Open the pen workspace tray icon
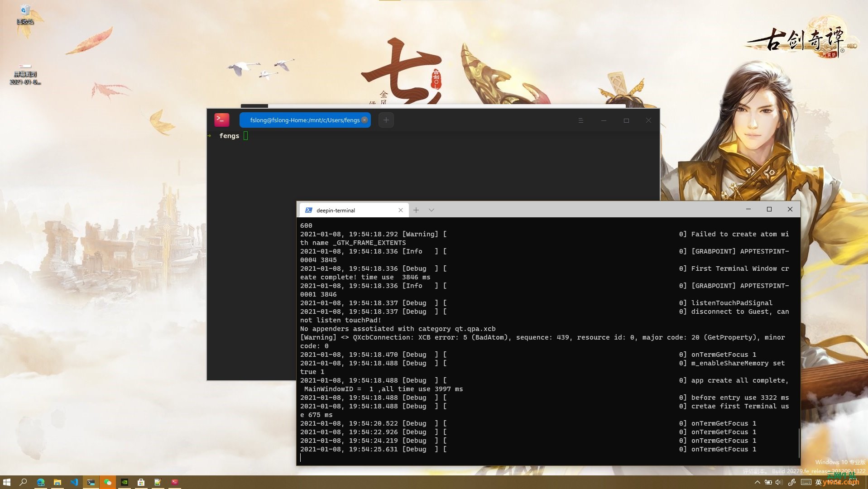The image size is (868, 489). [792, 483]
